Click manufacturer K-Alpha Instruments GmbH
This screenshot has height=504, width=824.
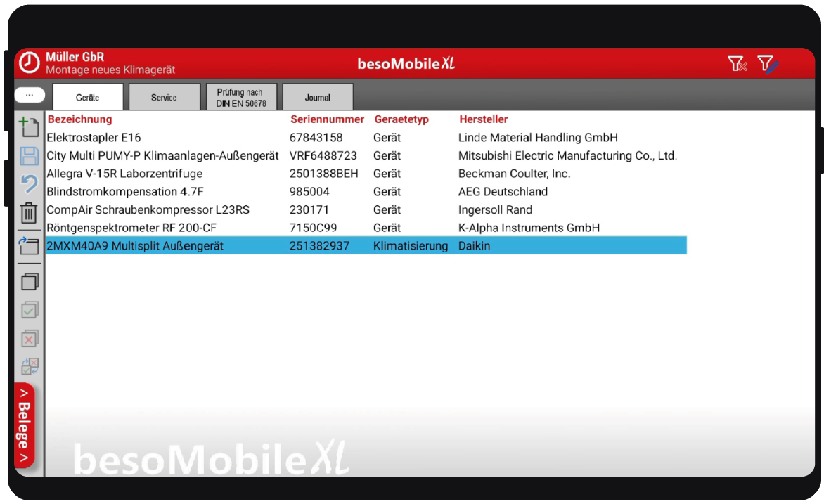coord(529,228)
